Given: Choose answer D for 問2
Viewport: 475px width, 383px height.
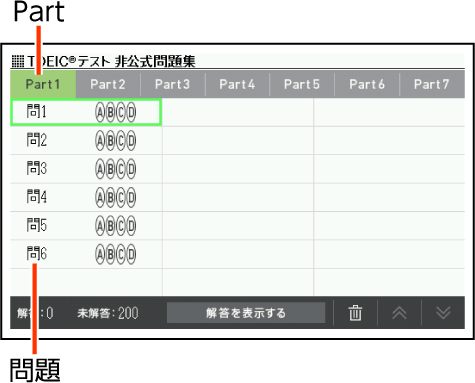Looking at the screenshot, I should click(x=131, y=141).
